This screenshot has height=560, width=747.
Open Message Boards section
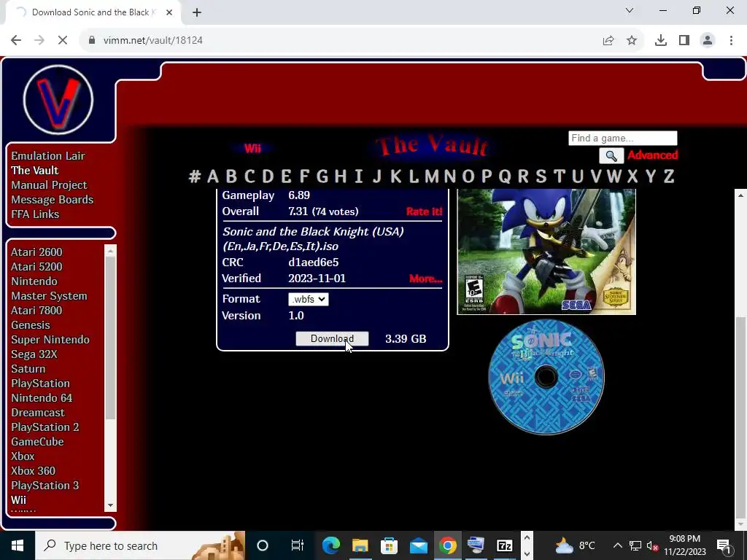52,200
